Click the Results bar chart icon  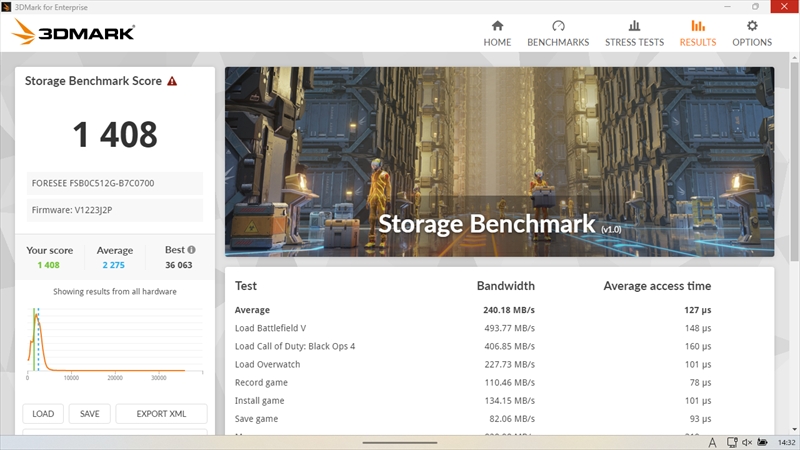click(x=697, y=26)
